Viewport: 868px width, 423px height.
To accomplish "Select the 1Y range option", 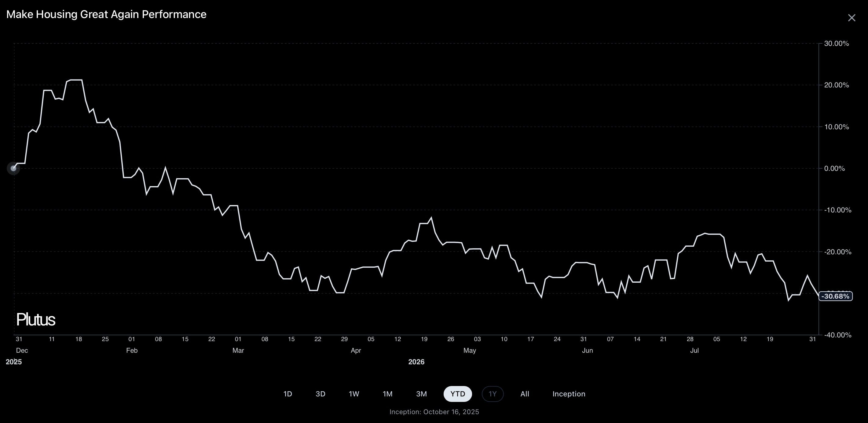I will 493,394.
